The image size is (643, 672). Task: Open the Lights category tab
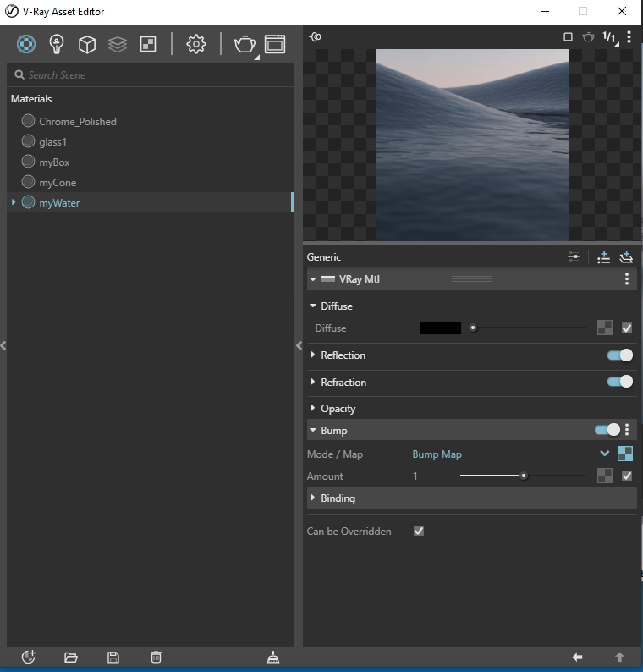pos(57,44)
